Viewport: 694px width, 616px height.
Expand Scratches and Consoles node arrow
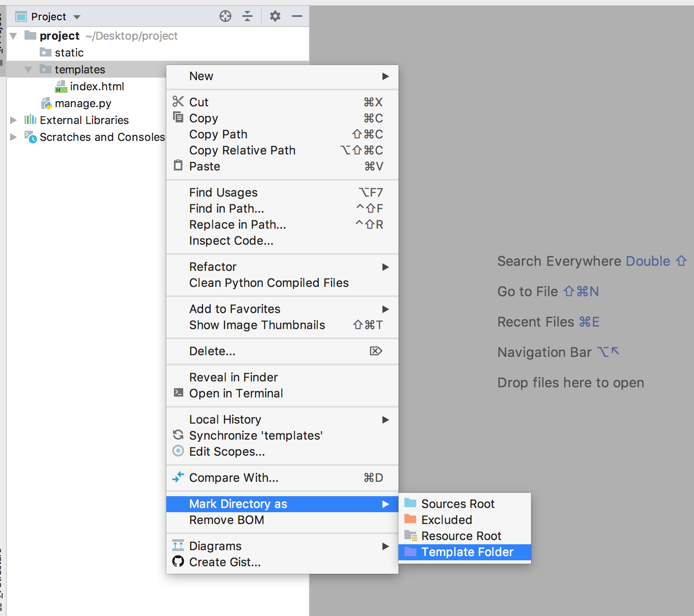(14, 137)
